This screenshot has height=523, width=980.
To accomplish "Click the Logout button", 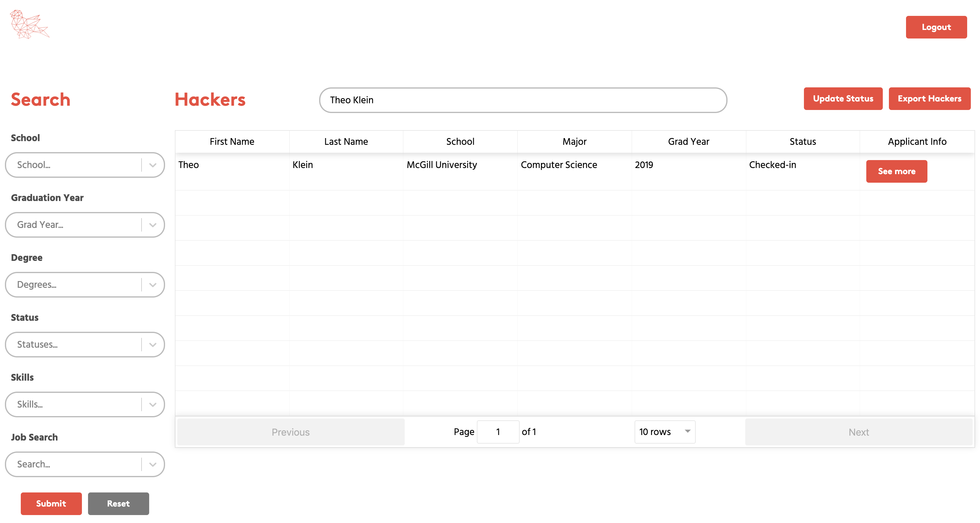I will click(936, 27).
